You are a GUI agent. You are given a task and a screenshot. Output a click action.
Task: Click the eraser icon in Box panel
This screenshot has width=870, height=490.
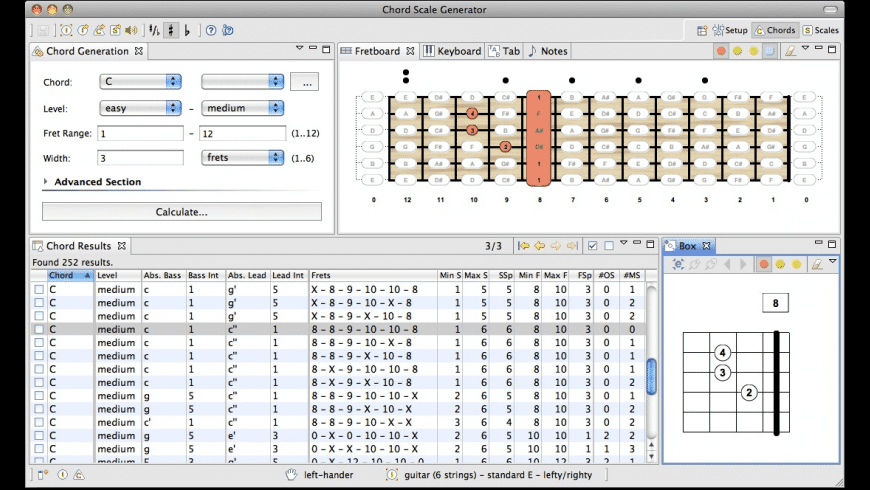pos(817,264)
